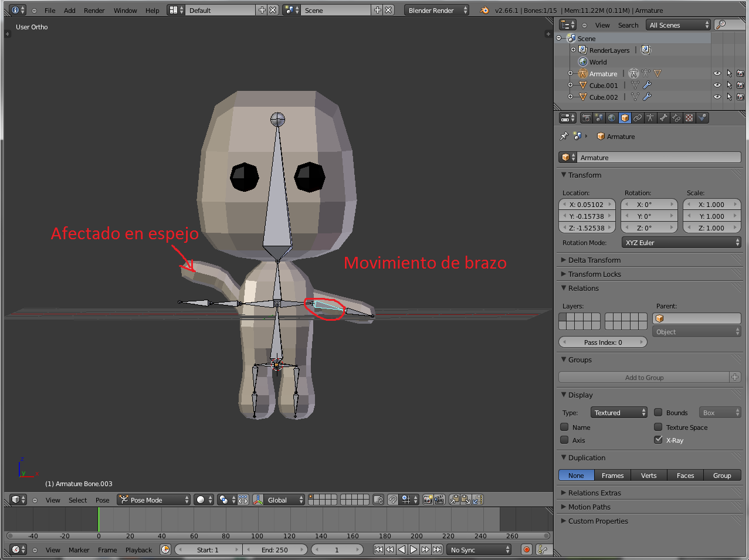Click the Add to Group button
Image resolution: width=749 pixels, height=560 pixels.
pyautogui.click(x=644, y=377)
